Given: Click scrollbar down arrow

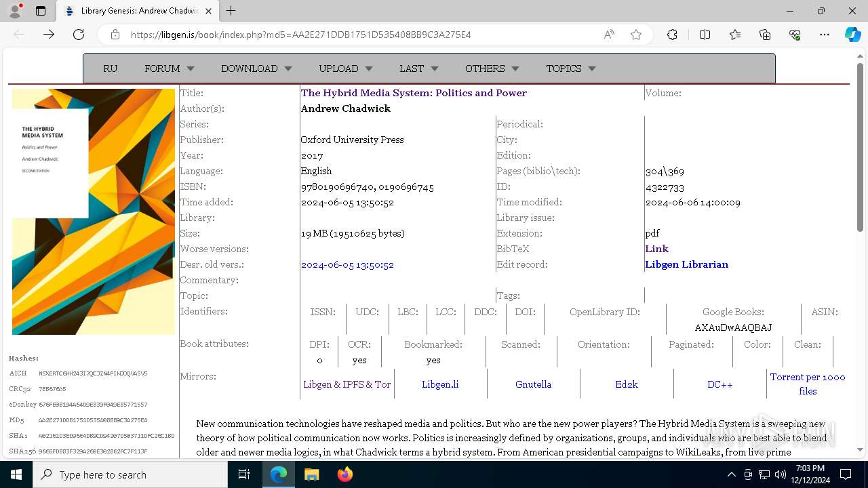Looking at the screenshot, I should click(x=861, y=449).
